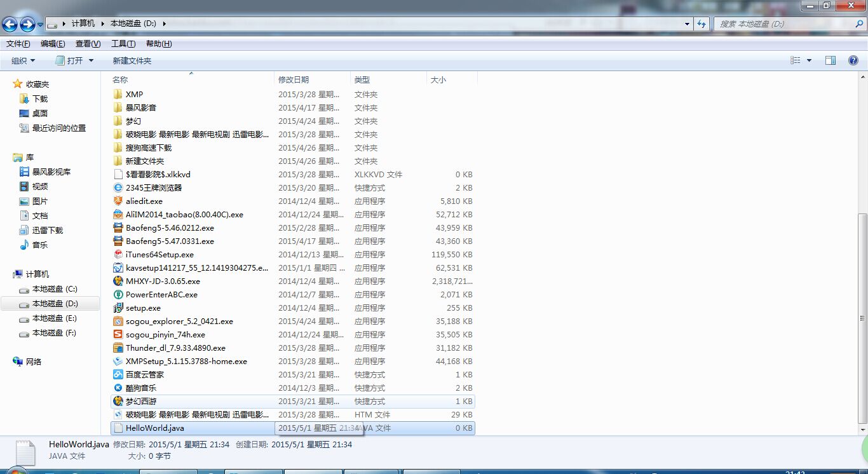Open the recent pages dropdown arrow

41,25
